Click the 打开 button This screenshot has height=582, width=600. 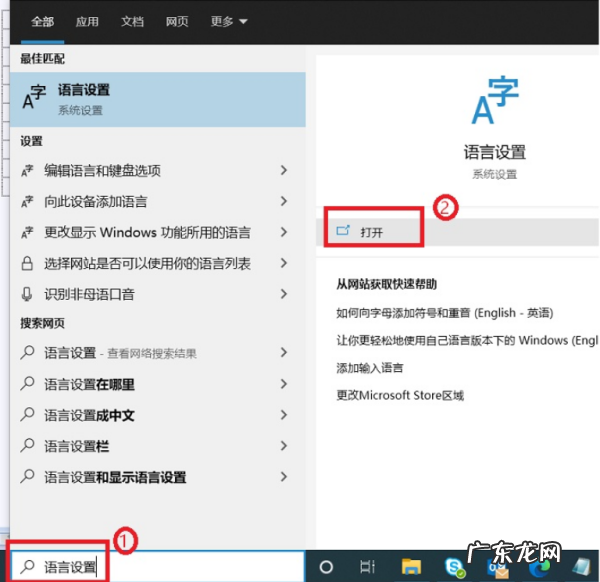point(372,231)
